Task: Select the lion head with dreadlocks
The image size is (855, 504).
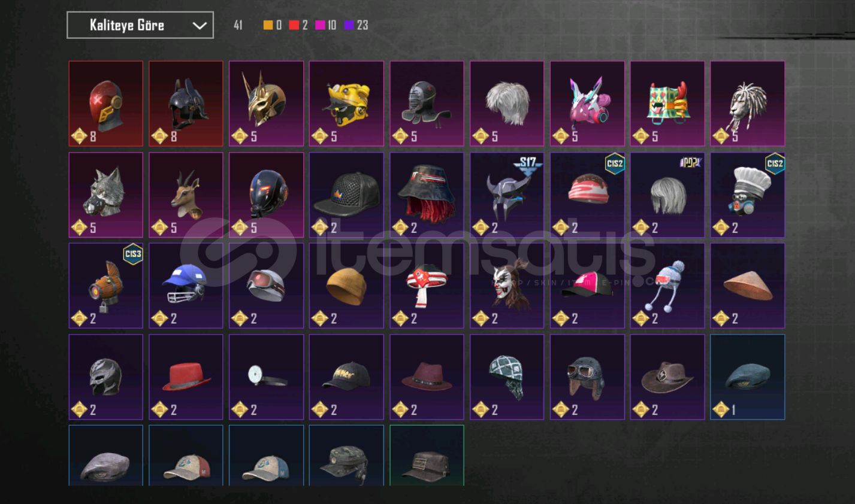Action: [x=747, y=104]
